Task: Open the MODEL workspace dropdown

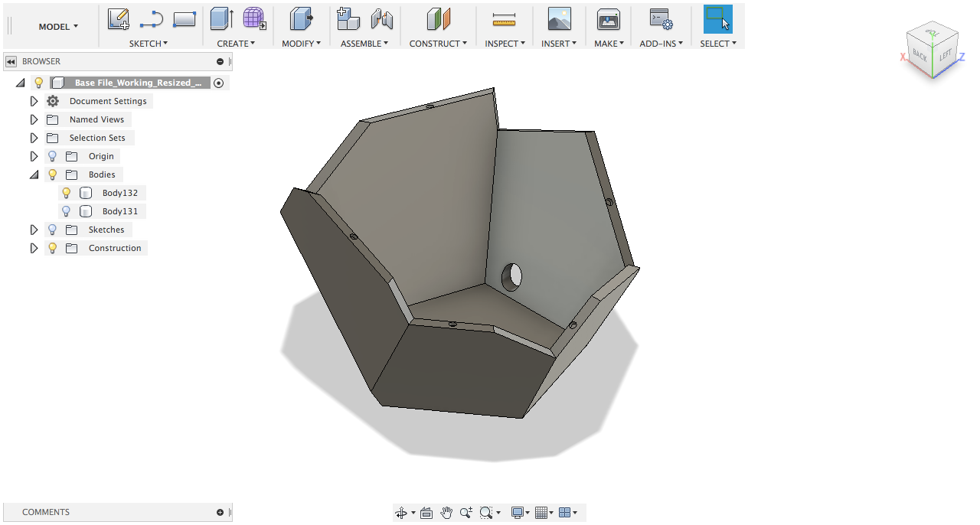Action: click(58, 27)
